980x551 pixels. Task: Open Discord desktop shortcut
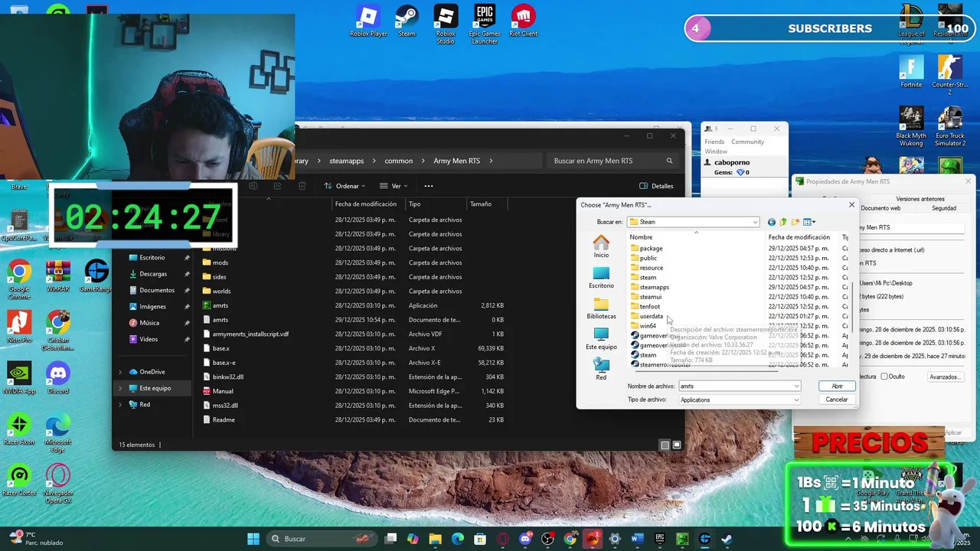[x=58, y=378]
